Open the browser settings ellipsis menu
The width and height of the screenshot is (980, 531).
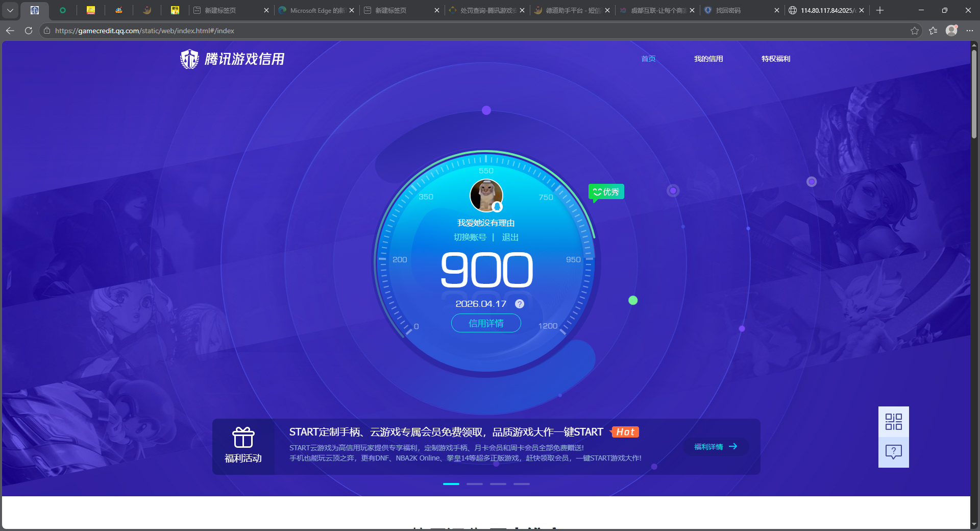pyautogui.click(x=971, y=31)
